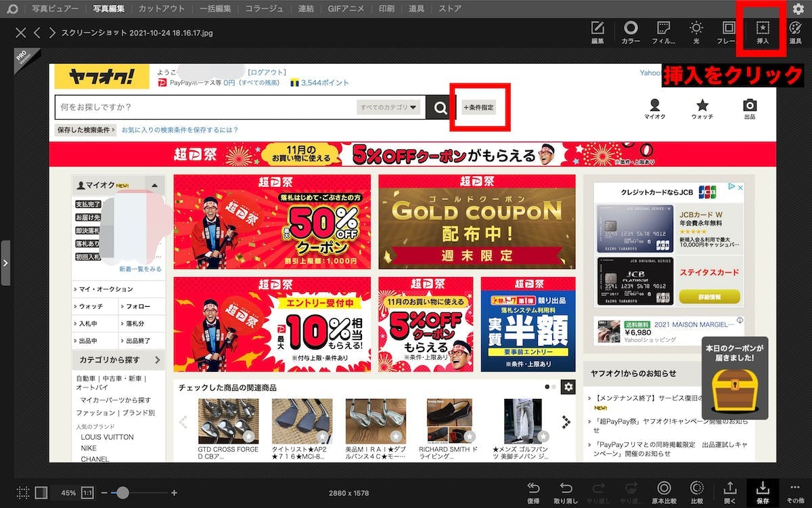This screenshot has height=508, width=812.
Task: Open app settings via the gear icon
Action: click(x=798, y=9)
